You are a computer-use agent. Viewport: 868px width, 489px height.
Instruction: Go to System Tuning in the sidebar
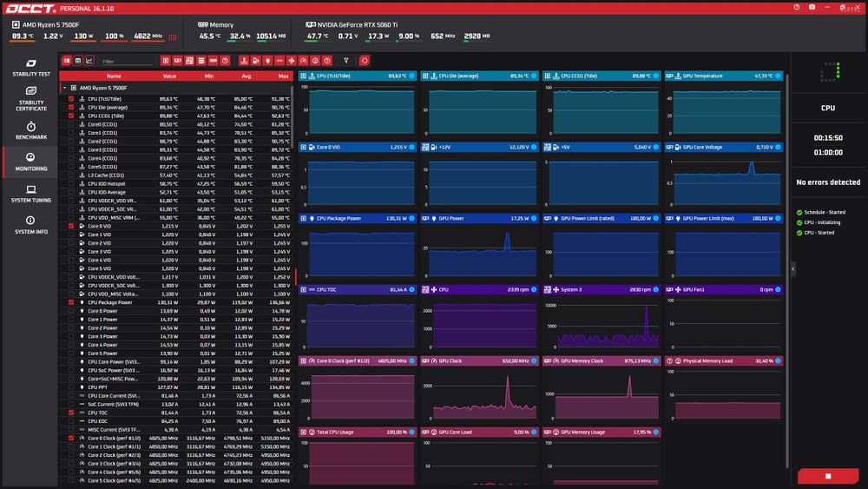pos(31,194)
